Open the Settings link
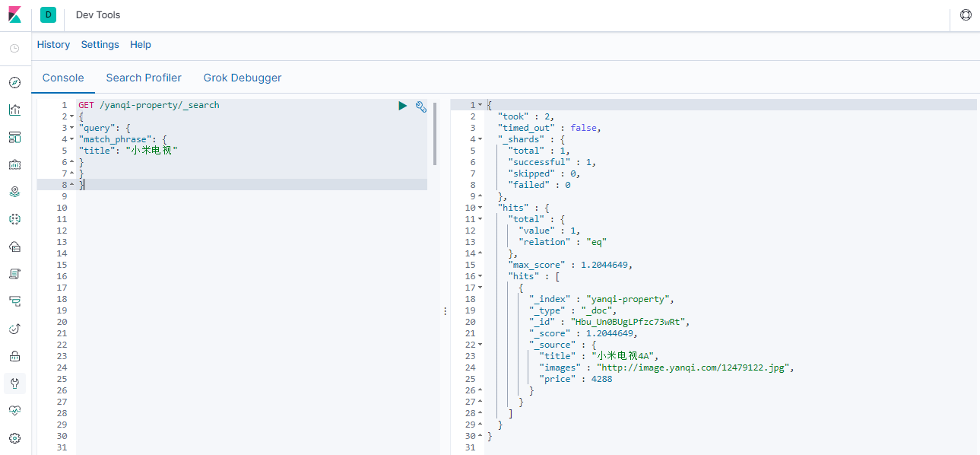 click(x=100, y=45)
